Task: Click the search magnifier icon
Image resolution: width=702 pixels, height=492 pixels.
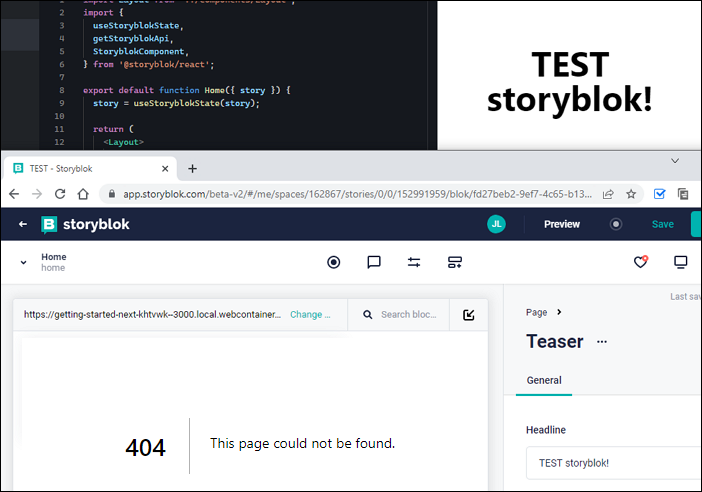Action: pyautogui.click(x=368, y=315)
